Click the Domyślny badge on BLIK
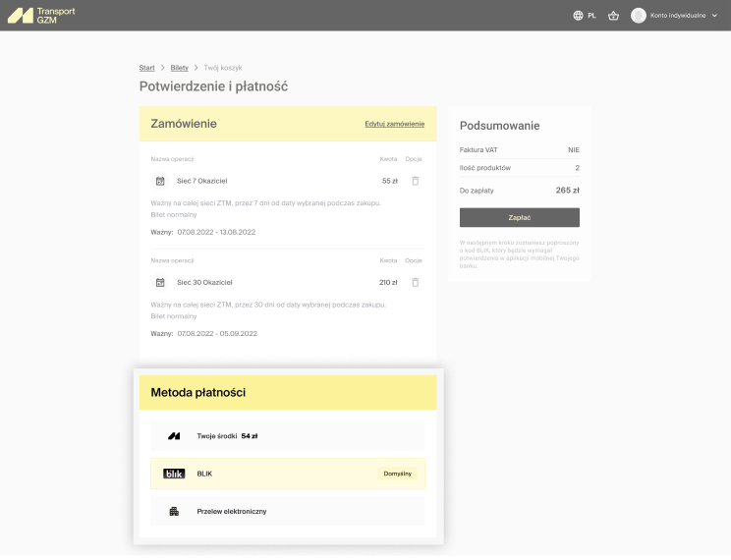The width and height of the screenshot is (731, 560). (397, 474)
